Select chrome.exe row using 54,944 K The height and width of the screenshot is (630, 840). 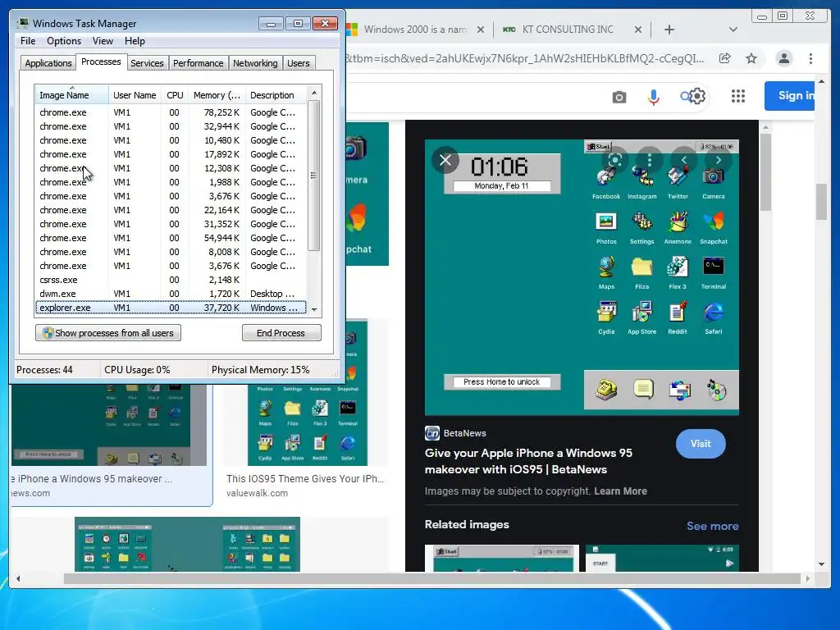[x=171, y=238]
